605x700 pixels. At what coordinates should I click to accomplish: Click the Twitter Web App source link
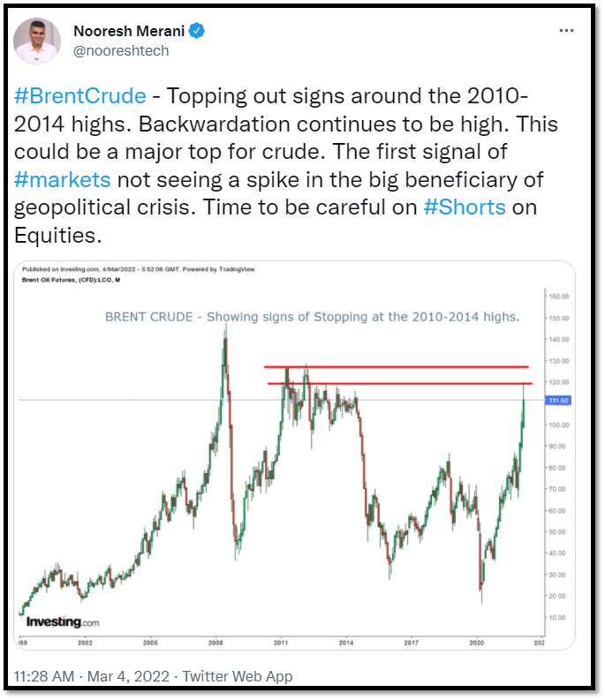(238, 676)
